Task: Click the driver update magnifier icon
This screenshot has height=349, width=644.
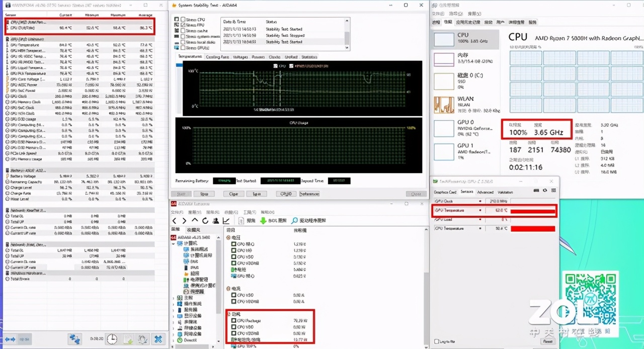Action: point(294,221)
